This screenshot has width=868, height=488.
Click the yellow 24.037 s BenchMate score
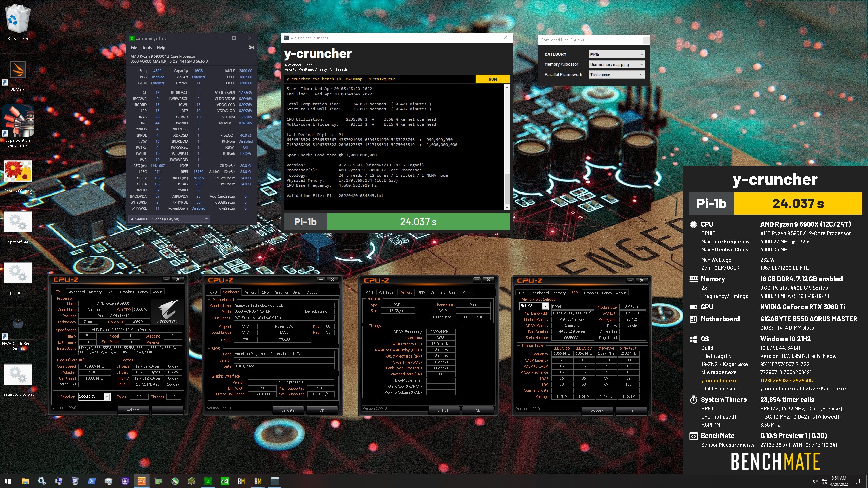coord(798,203)
